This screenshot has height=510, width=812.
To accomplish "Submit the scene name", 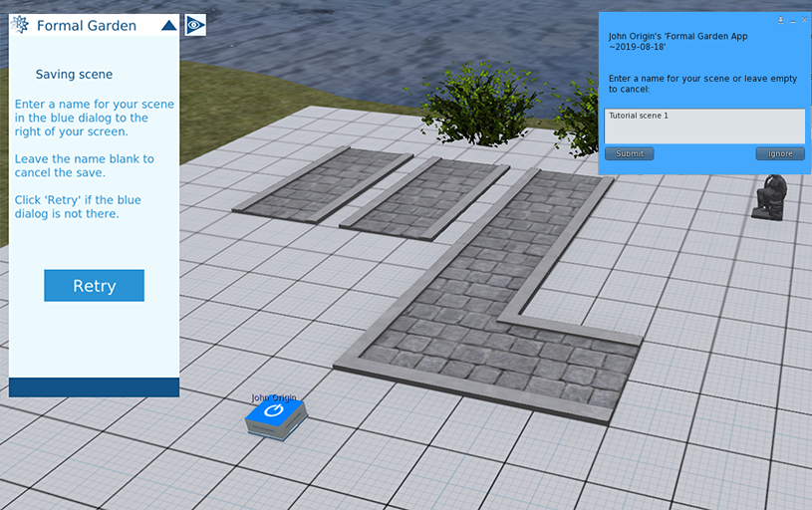I will click(629, 153).
